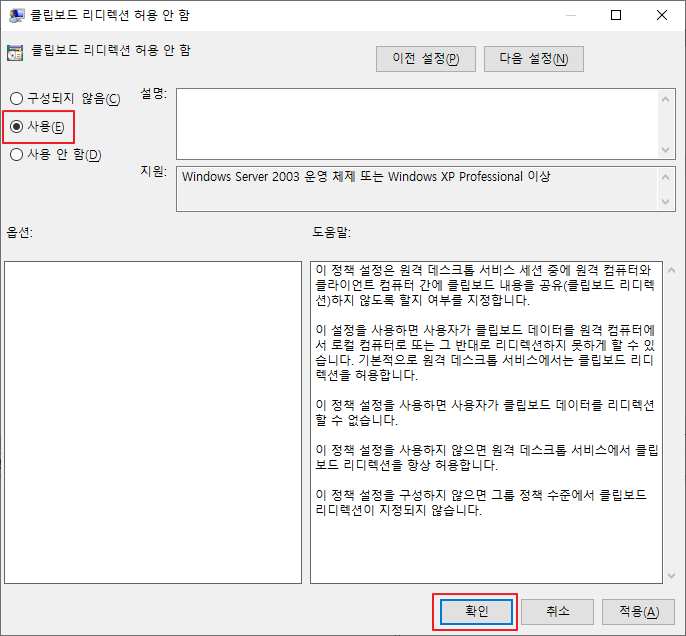Image resolution: width=686 pixels, height=636 pixels.
Task: Click help paragraph starting 이 정책 설정은 원격
Action: (x=485, y=285)
